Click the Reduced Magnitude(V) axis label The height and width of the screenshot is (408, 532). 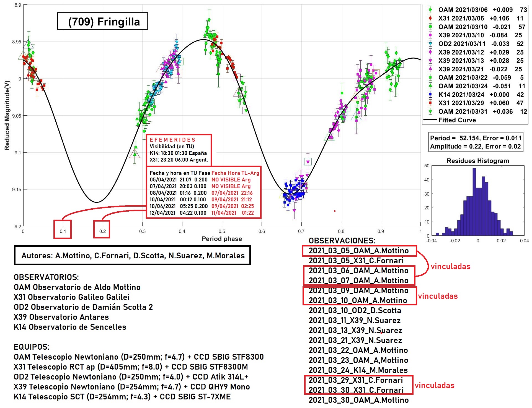click(7, 115)
